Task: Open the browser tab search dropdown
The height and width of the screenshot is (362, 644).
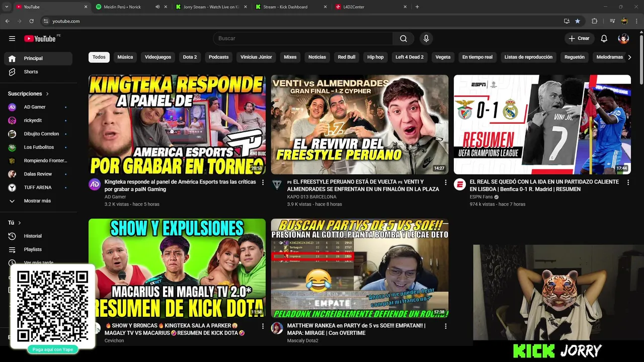Action: click(7, 7)
